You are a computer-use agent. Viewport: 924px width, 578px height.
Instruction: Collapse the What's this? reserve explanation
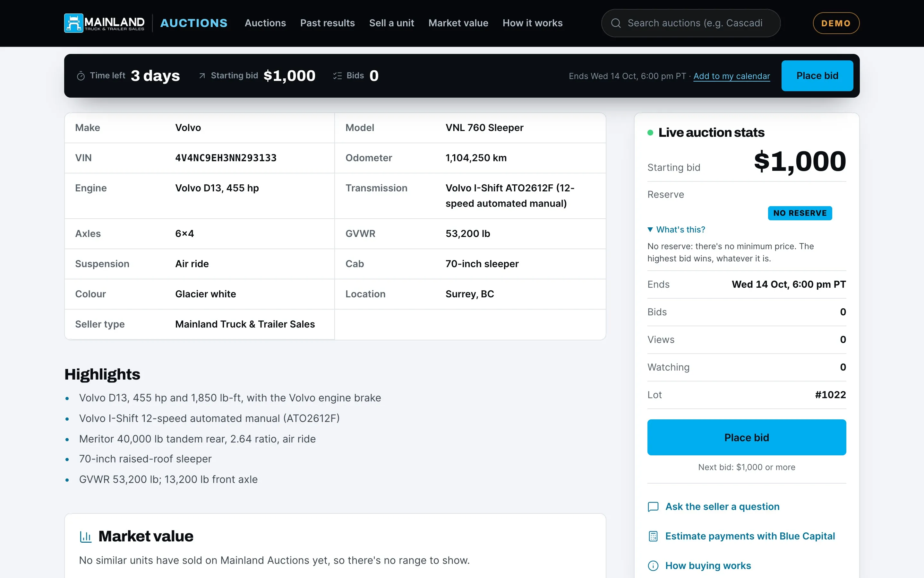point(677,229)
